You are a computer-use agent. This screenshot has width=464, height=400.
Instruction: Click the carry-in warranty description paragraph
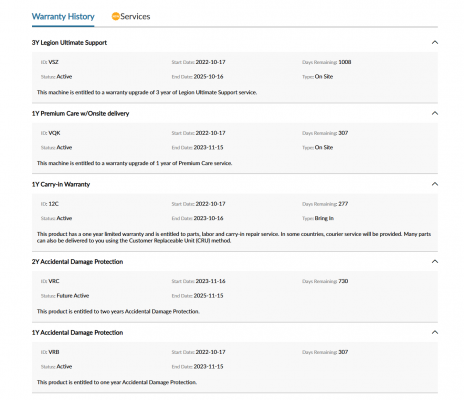click(234, 237)
